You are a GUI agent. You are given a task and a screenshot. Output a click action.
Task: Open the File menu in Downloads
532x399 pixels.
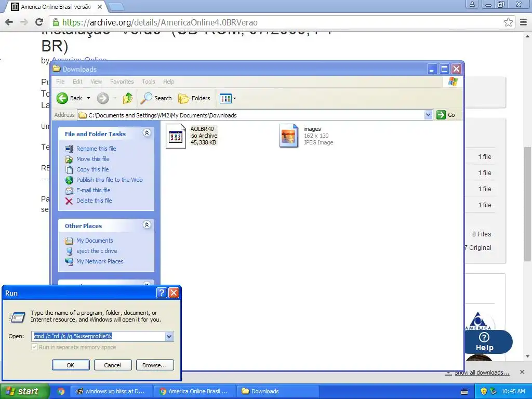[60, 82]
